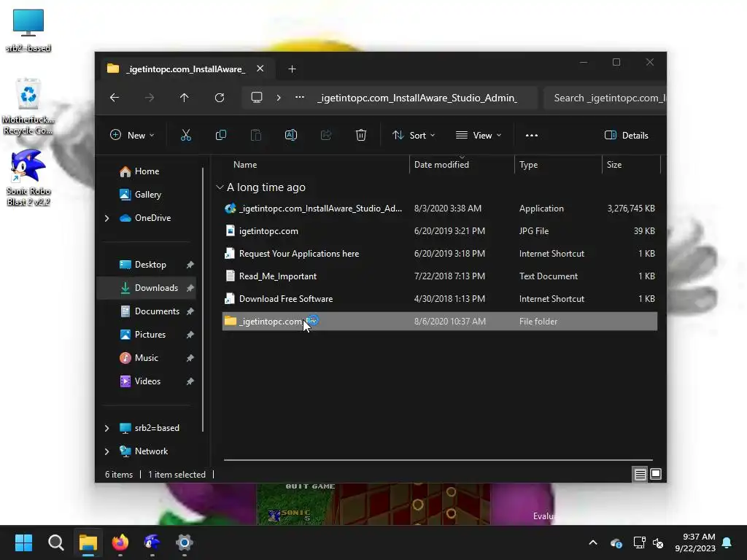Open Firefox from the taskbar
Image resolution: width=747 pixels, height=560 pixels.
120,542
